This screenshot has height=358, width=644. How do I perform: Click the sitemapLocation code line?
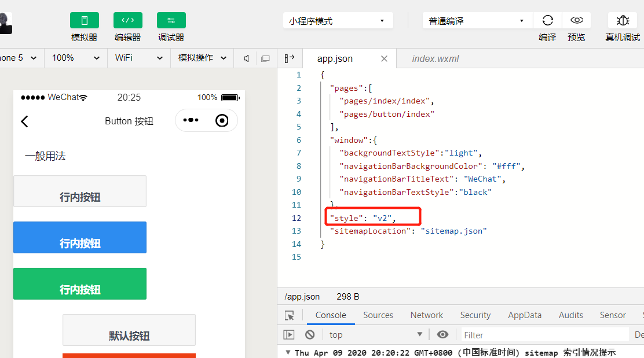[x=408, y=231]
